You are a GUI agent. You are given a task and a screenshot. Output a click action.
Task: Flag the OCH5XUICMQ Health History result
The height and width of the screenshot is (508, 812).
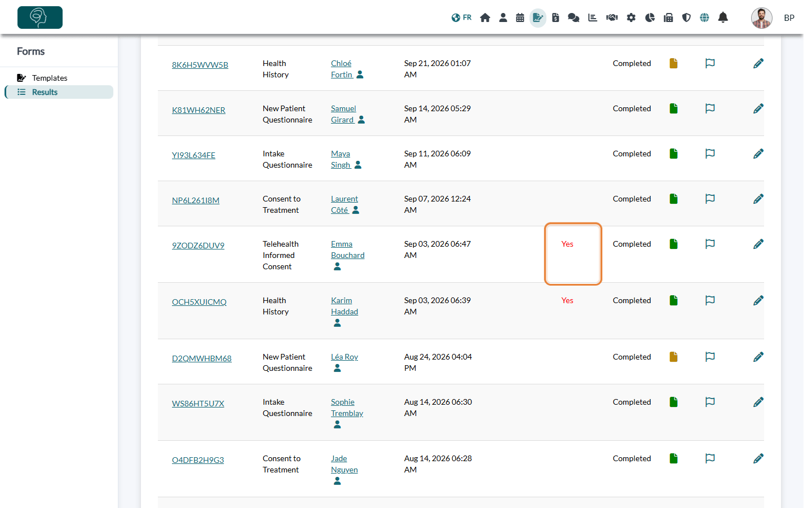[x=710, y=300]
